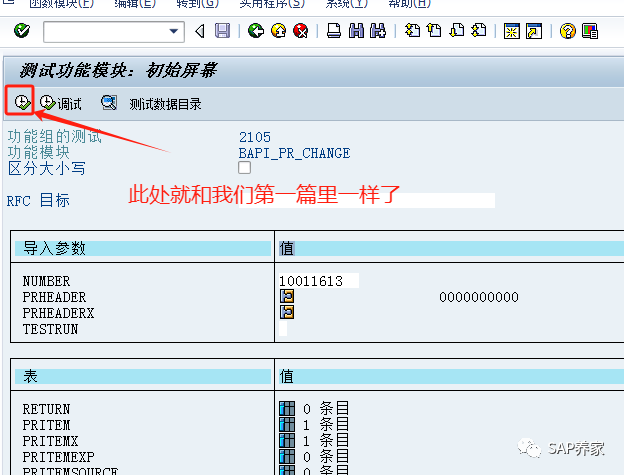Click the 导入参数 header
The width and height of the screenshot is (624, 475).
coord(54,248)
